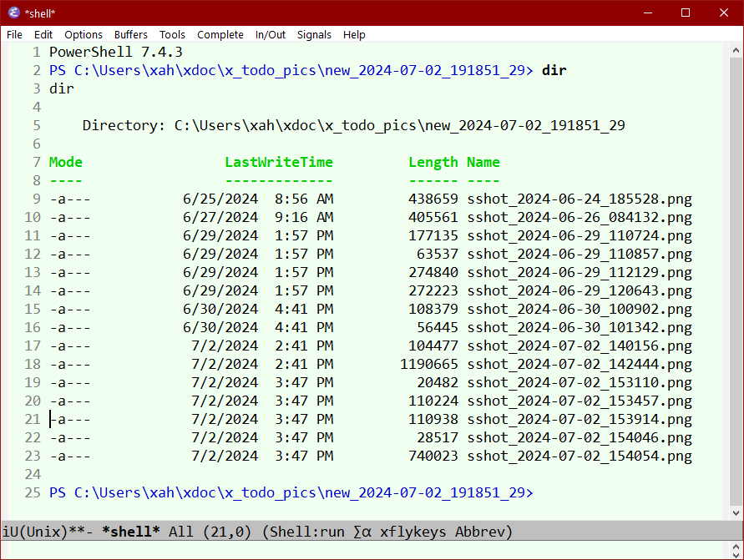Click file sshot_2024-07-02_140156.png
This screenshot has height=560, width=744.
(x=580, y=346)
